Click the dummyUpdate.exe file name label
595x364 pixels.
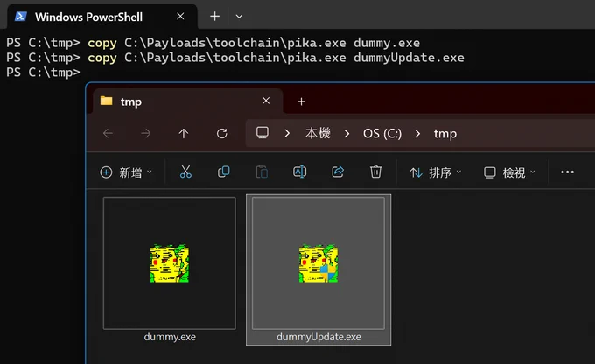[318, 337]
